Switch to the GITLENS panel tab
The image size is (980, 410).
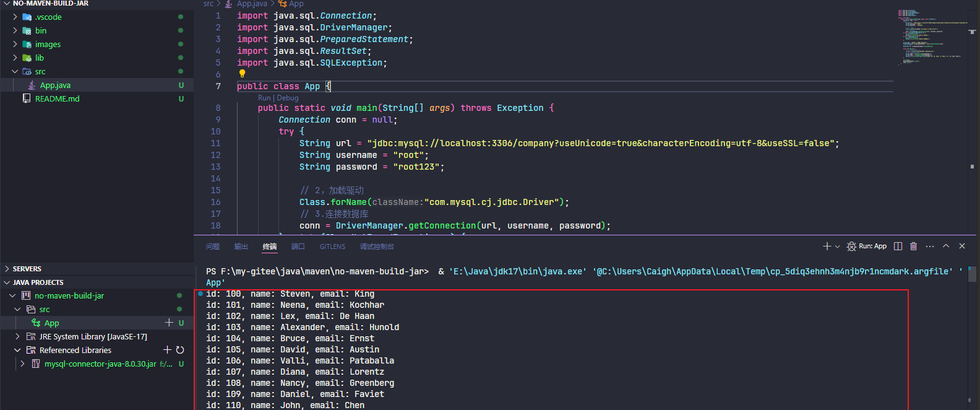[x=332, y=246]
